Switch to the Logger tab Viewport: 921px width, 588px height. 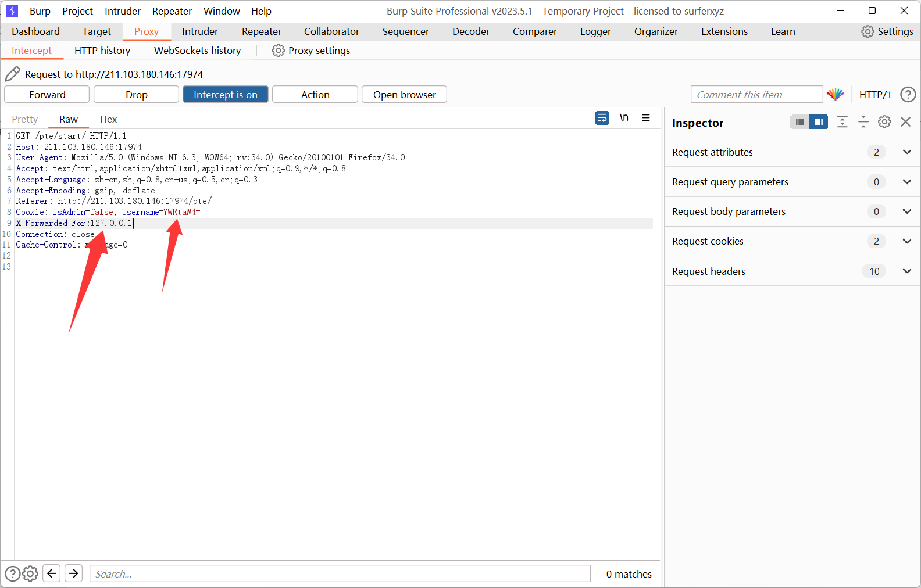(x=595, y=31)
